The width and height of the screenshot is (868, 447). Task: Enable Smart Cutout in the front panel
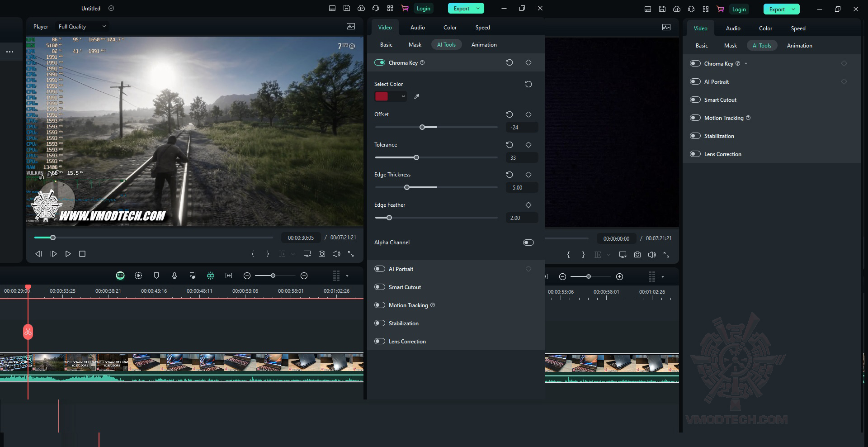[380, 287]
